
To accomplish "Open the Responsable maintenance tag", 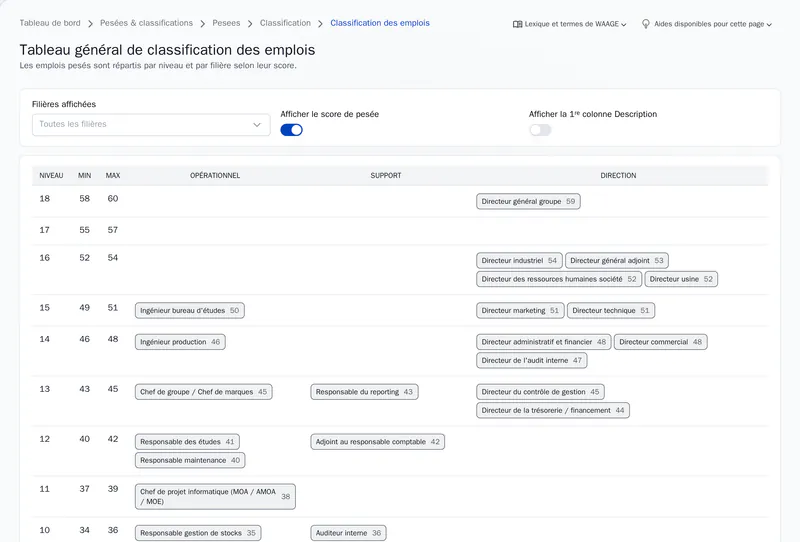I will [190, 461].
